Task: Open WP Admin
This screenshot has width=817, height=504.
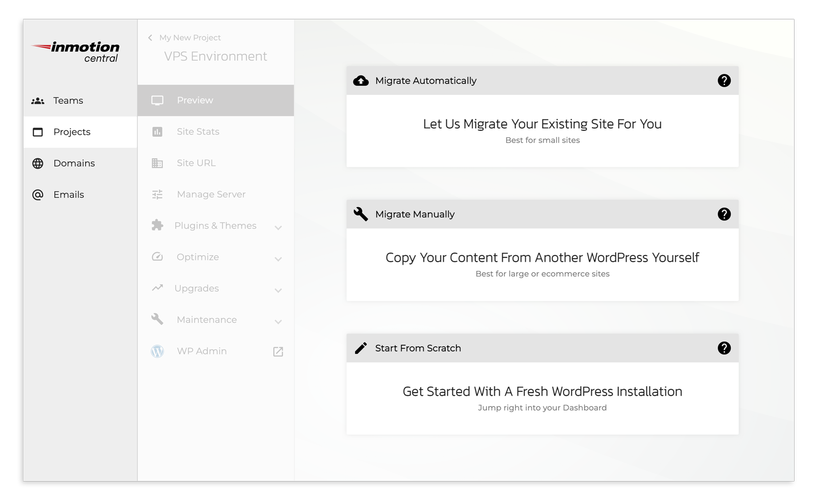Action: [215, 351]
